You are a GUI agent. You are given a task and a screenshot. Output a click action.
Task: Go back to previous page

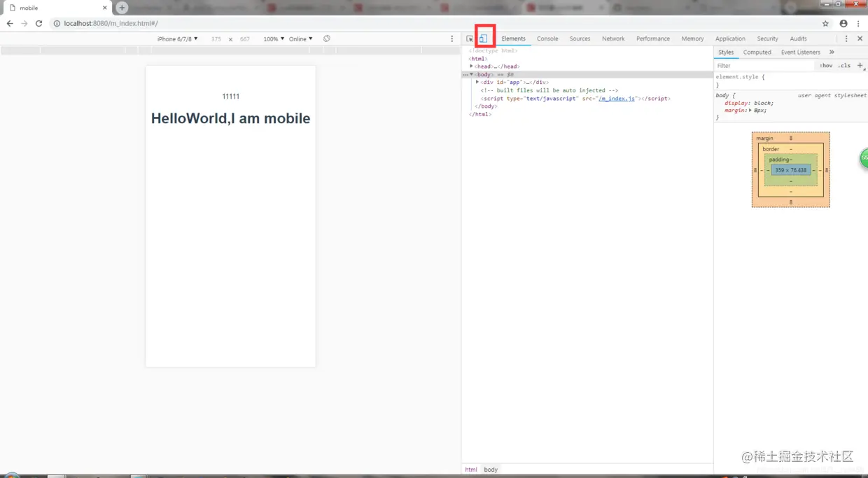(10, 23)
